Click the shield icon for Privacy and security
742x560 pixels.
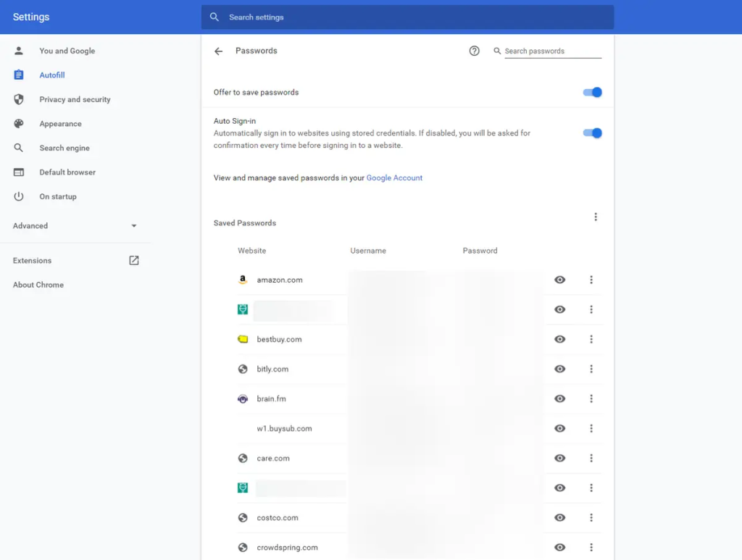click(18, 99)
